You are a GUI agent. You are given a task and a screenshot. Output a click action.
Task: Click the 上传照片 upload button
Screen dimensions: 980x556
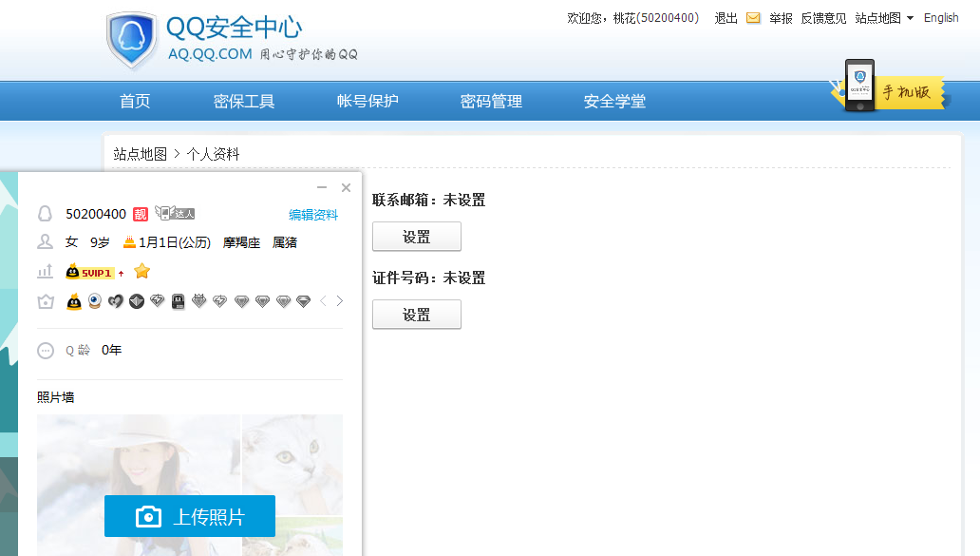[190, 516]
